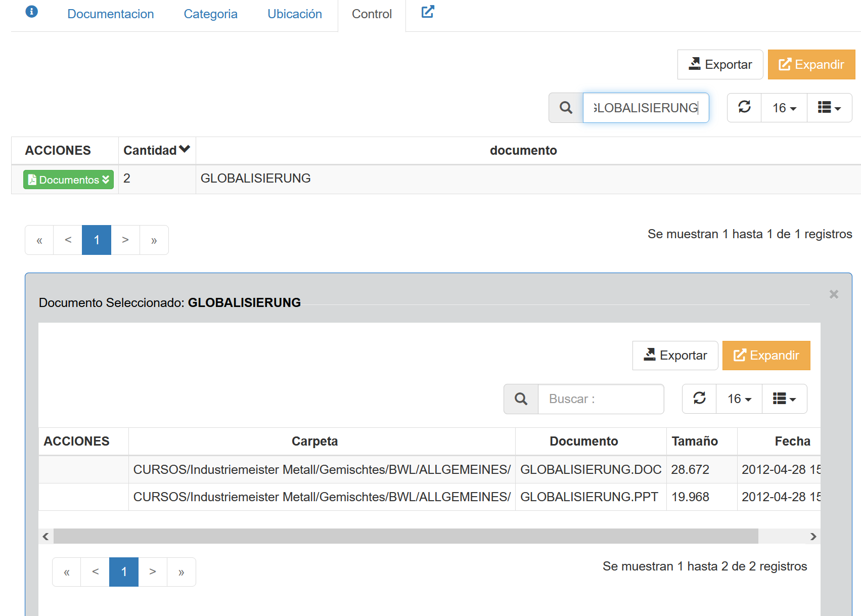Screen dimensions: 861x616
Task: Switch to the Documentacion tab
Action: click(x=111, y=14)
